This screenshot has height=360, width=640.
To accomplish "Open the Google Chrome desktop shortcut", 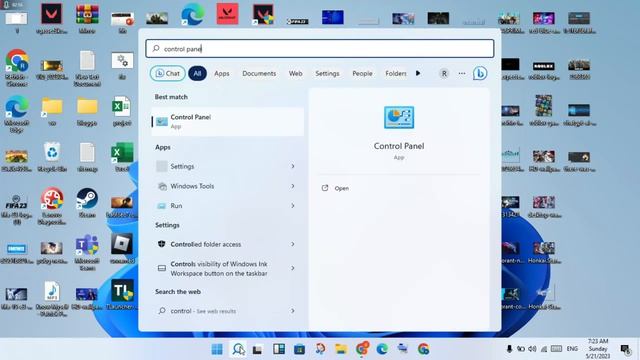I will point(17,68).
